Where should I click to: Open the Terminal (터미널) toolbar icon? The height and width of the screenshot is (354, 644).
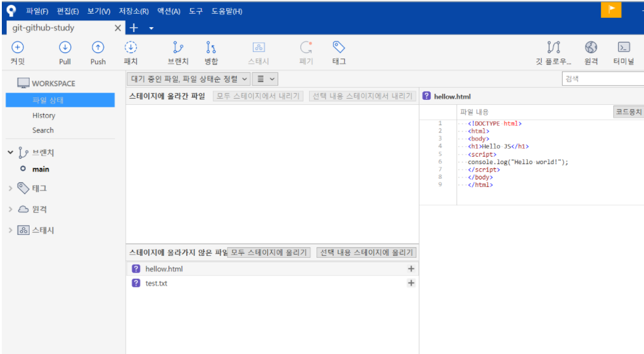[x=624, y=47]
